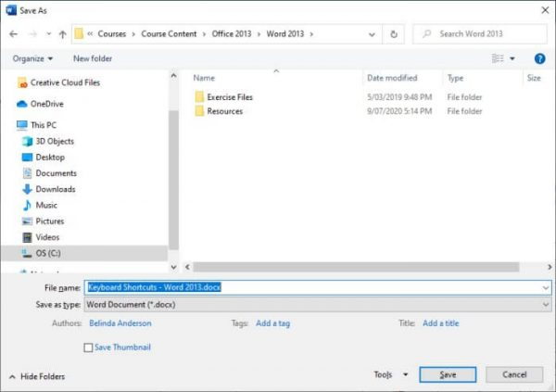Image resolution: width=556 pixels, height=392 pixels.
Task: Click the Save button
Action: tap(448, 375)
